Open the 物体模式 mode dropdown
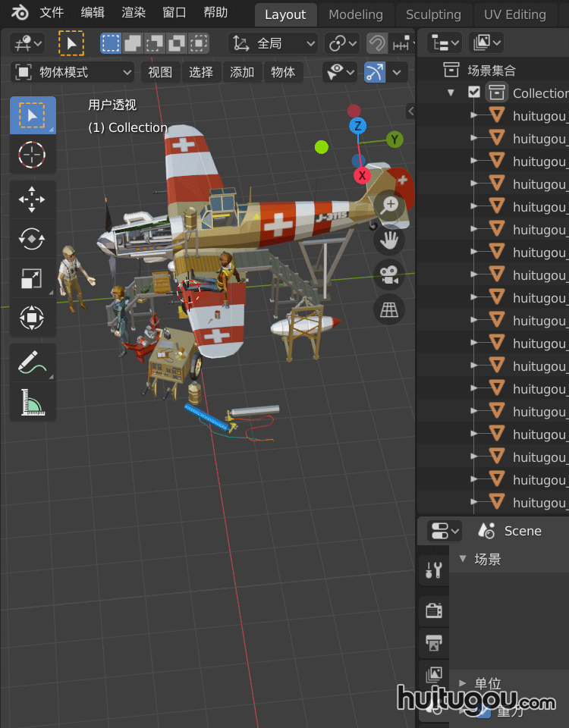The width and height of the screenshot is (569, 728). [x=74, y=73]
